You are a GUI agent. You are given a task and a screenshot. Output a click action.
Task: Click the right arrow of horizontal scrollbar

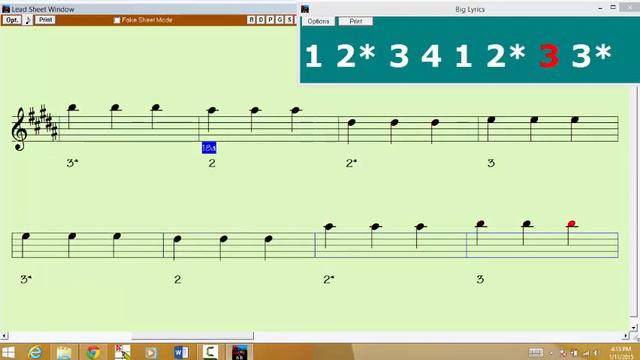click(626, 336)
